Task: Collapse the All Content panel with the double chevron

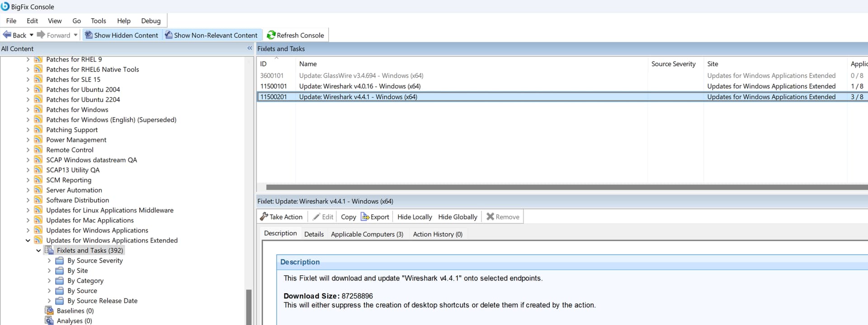Action: (250, 48)
